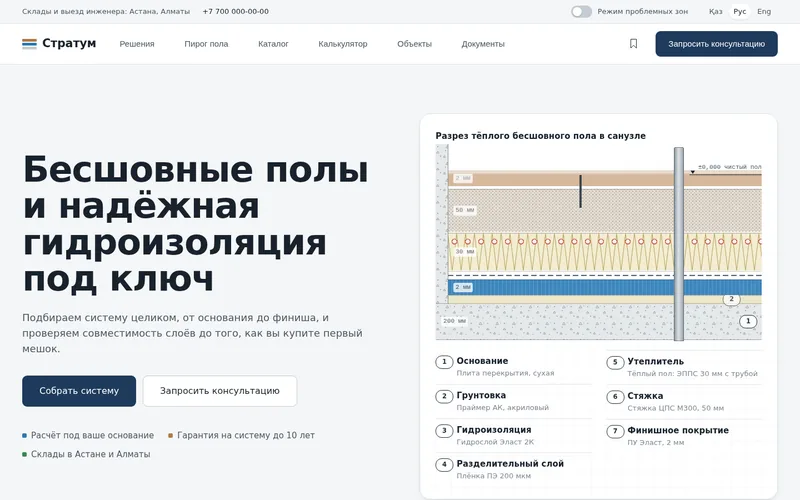800x500 pixels.
Task: Go to the Каталог page
Action: click(273, 44)
